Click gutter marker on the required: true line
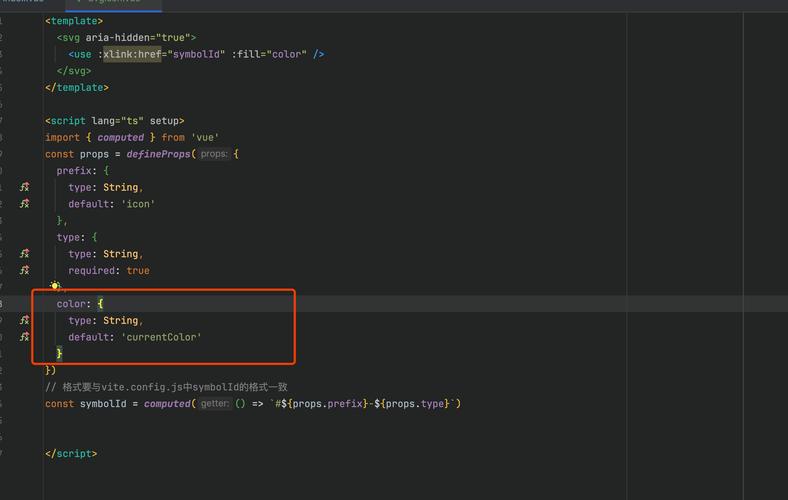 25,270
